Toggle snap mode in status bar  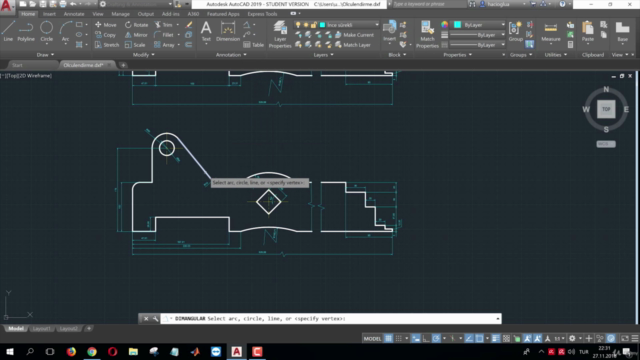click(x=399, y=338)
